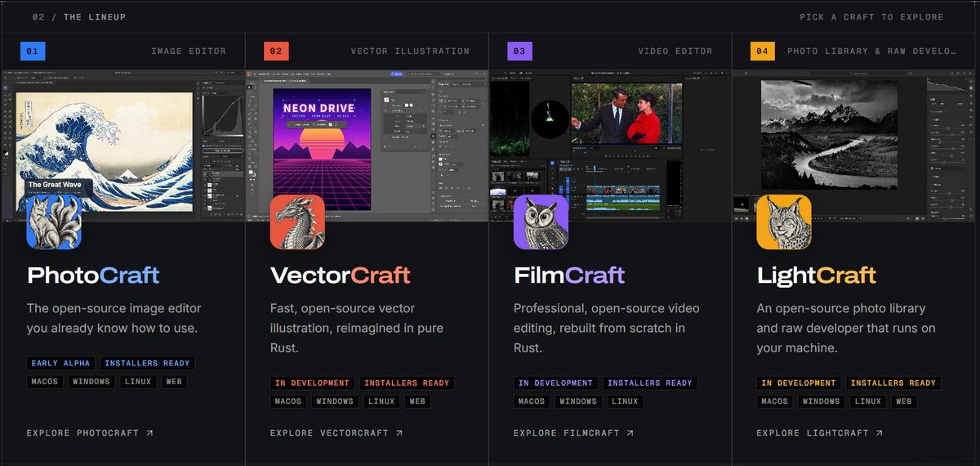Click the PhotoCraft description paragraph
Viewport: 980px width, 466px height.
point(114,318)
